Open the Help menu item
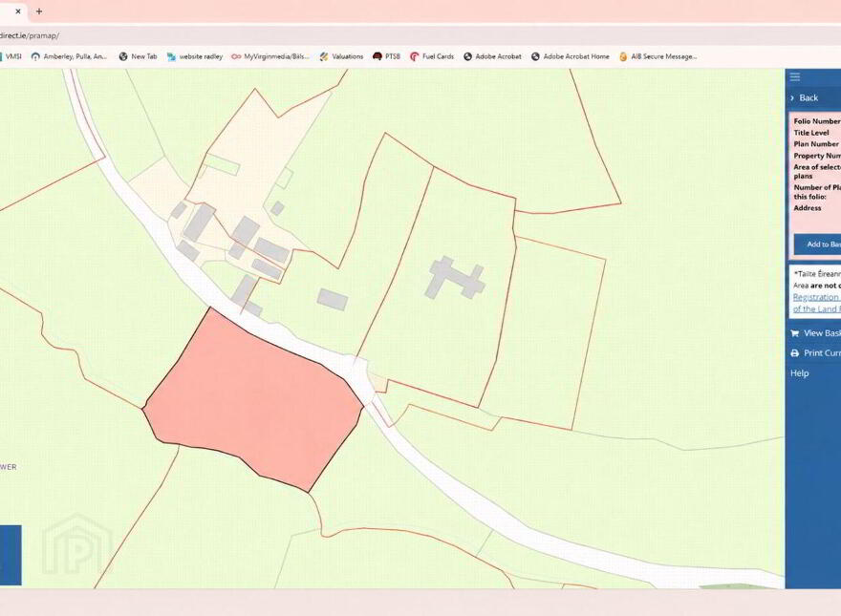Screen dimensions: 841x616 click(799, 373)
